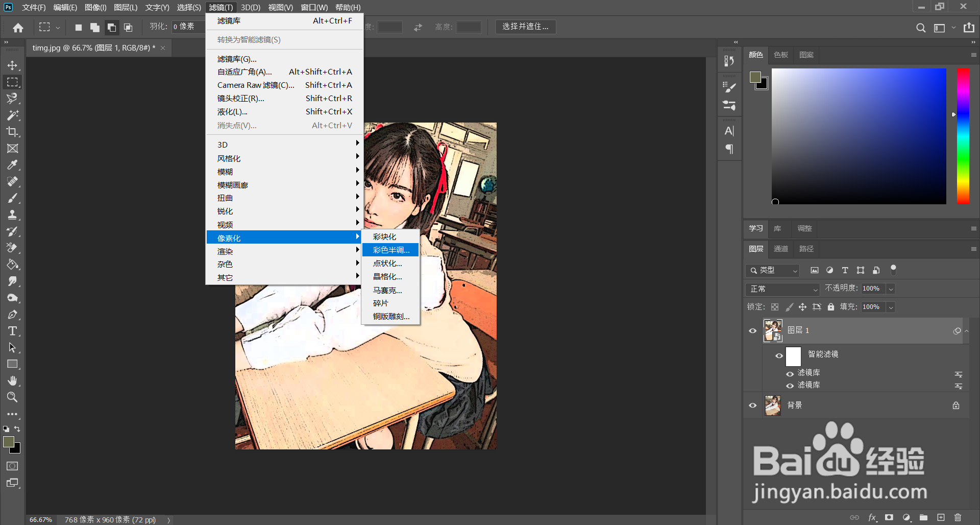
Task: Select the Rectangle shape tool
Action: [x=12, y=364]
